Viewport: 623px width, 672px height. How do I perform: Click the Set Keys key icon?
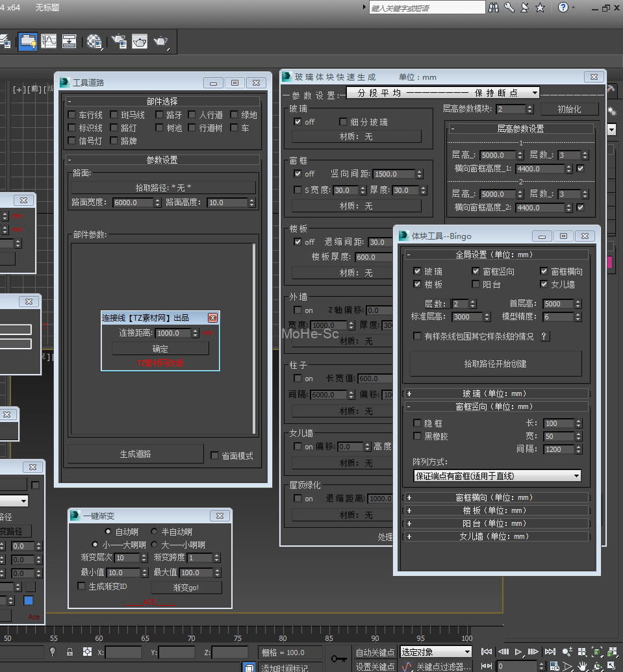(338, 658)
